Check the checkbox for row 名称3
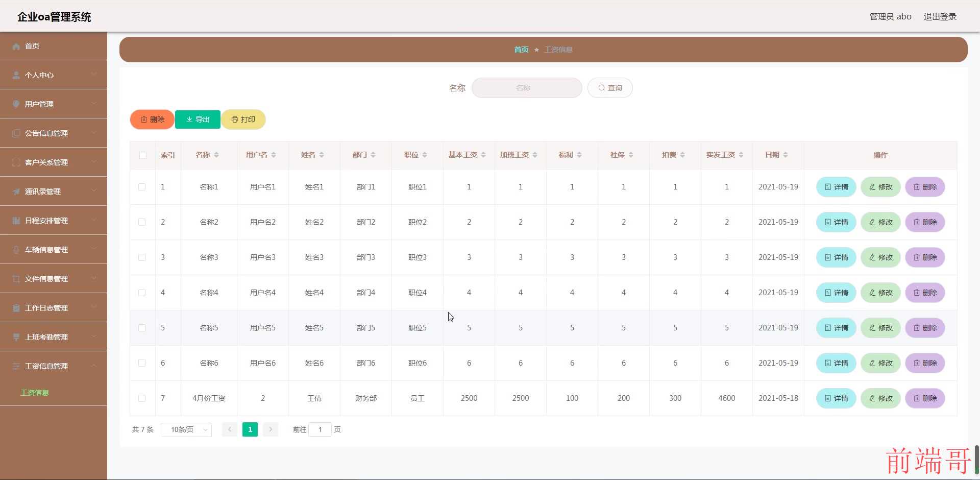 point(142,257)
